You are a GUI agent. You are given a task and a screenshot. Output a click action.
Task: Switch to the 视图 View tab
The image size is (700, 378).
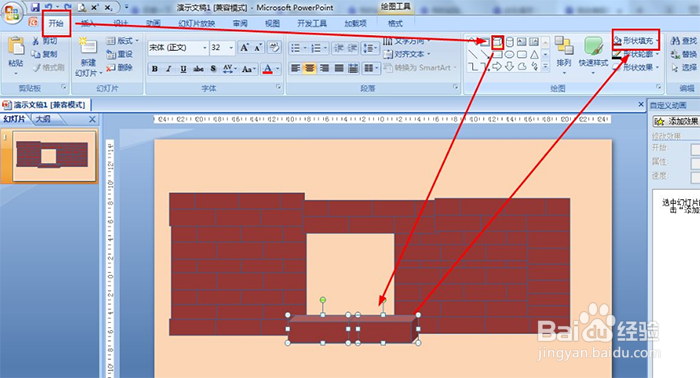[x=272, y=23]
